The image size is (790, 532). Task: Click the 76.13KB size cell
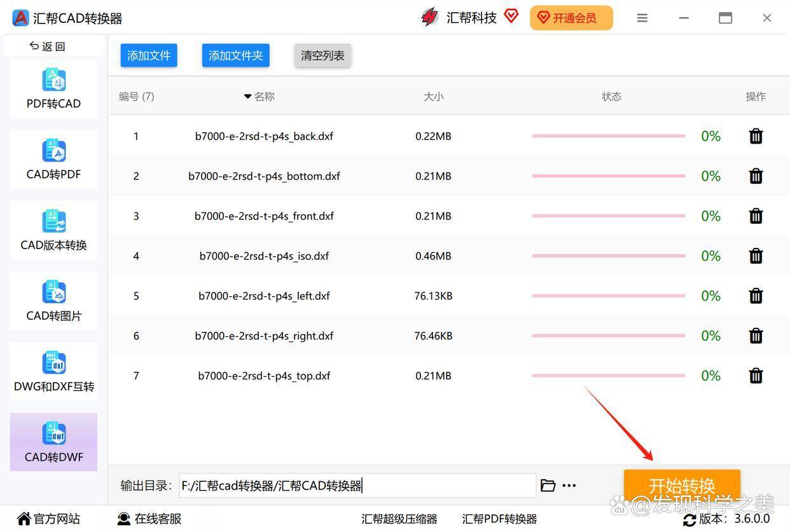(433, 296)
